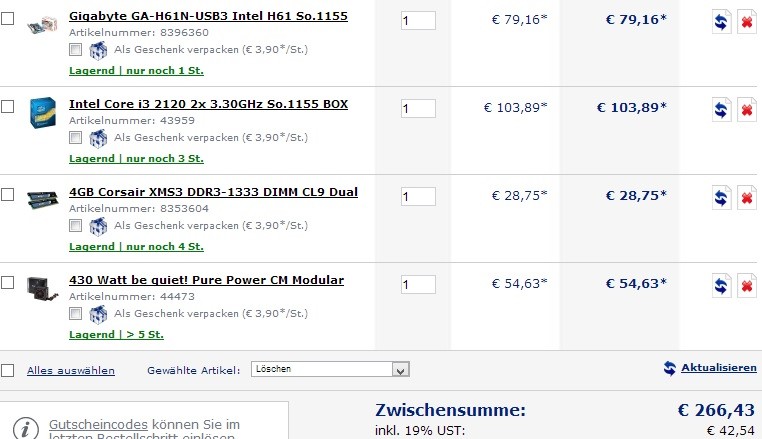Click the refresh icon for Gigabyte motherboard row
This screenshot has width=762, height=439.
coord(722,22)
